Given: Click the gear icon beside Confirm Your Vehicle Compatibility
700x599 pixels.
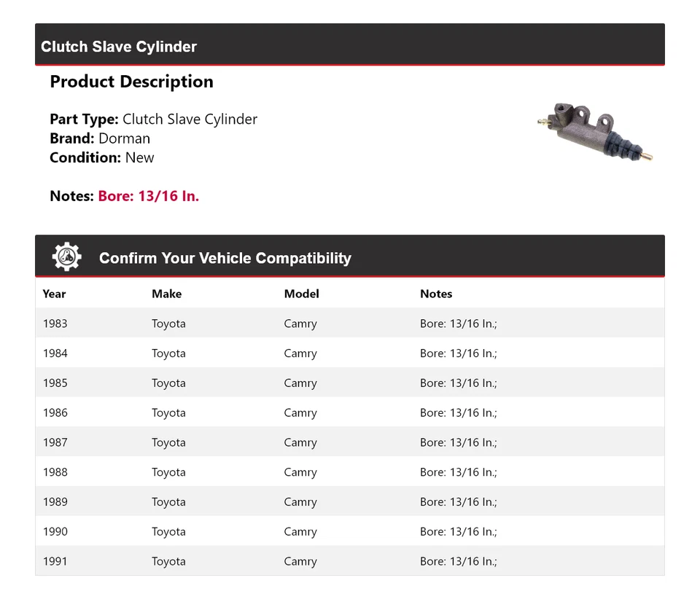Looking at the screenshot, I should pos(66,257).
